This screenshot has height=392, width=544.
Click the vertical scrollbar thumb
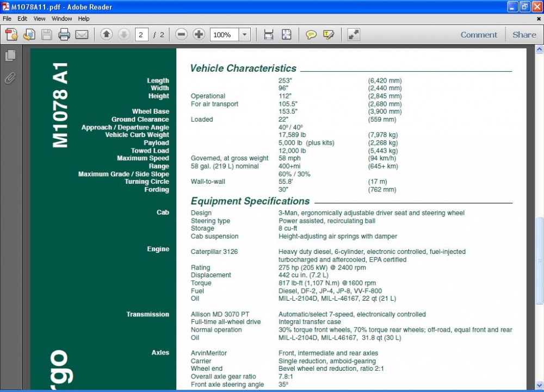[540, 260]
